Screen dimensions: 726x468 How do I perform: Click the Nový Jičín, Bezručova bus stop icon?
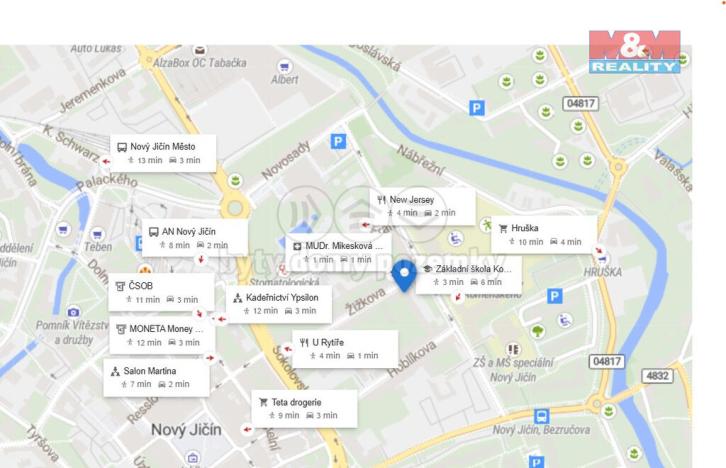(x=541, y=417)
